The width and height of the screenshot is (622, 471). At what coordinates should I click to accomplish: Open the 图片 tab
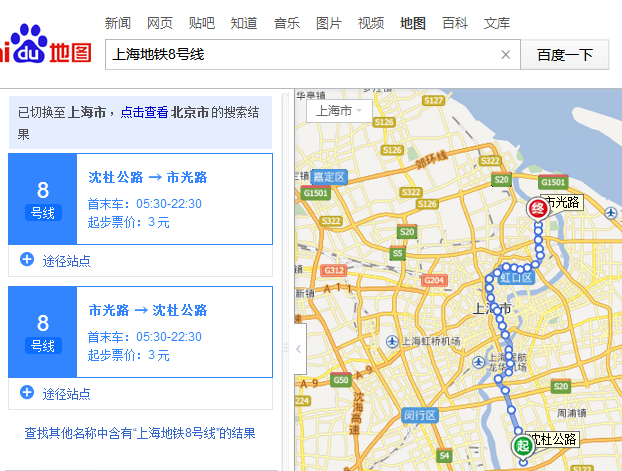tap(328, 23)
